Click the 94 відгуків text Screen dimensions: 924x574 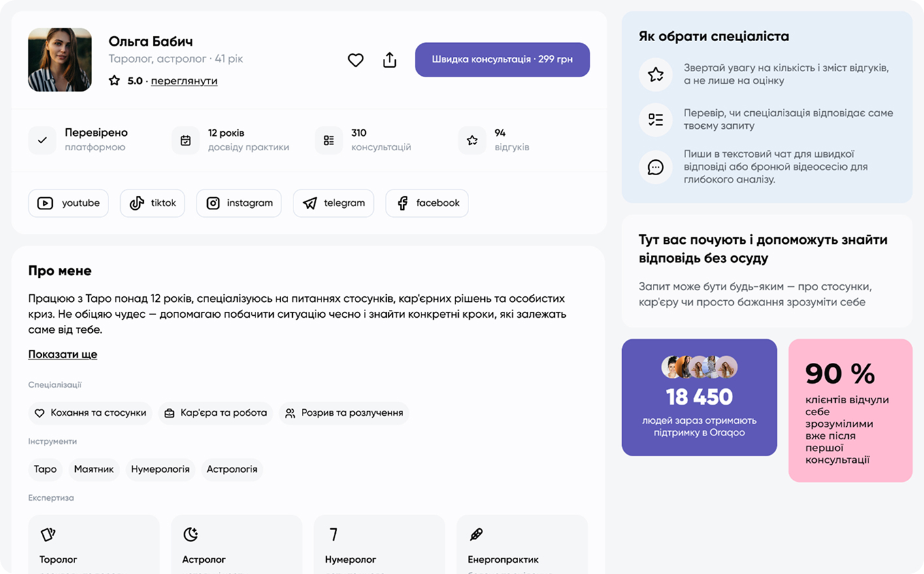(512, 140)
